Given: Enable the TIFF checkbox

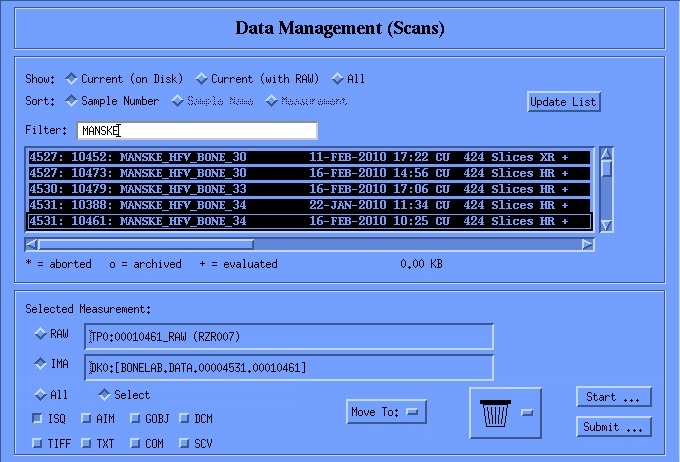Looking at the screenshot, I should click(37, 443).
